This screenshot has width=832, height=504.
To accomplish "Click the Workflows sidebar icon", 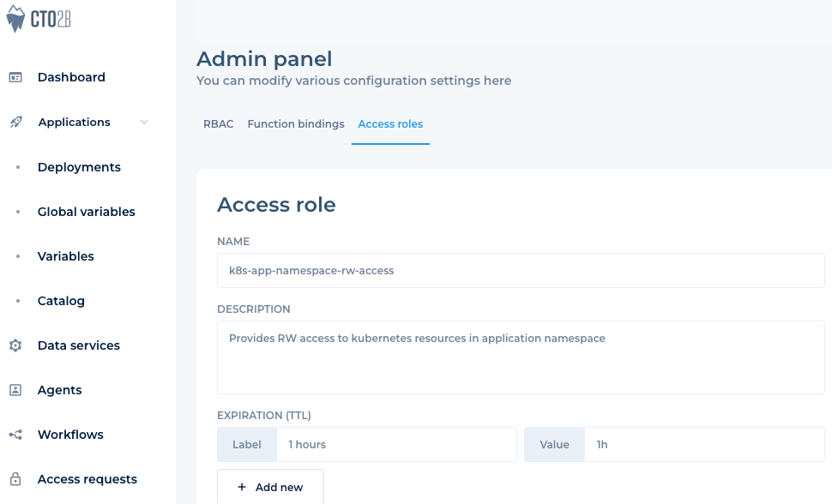I will click(x=15, y=435).
